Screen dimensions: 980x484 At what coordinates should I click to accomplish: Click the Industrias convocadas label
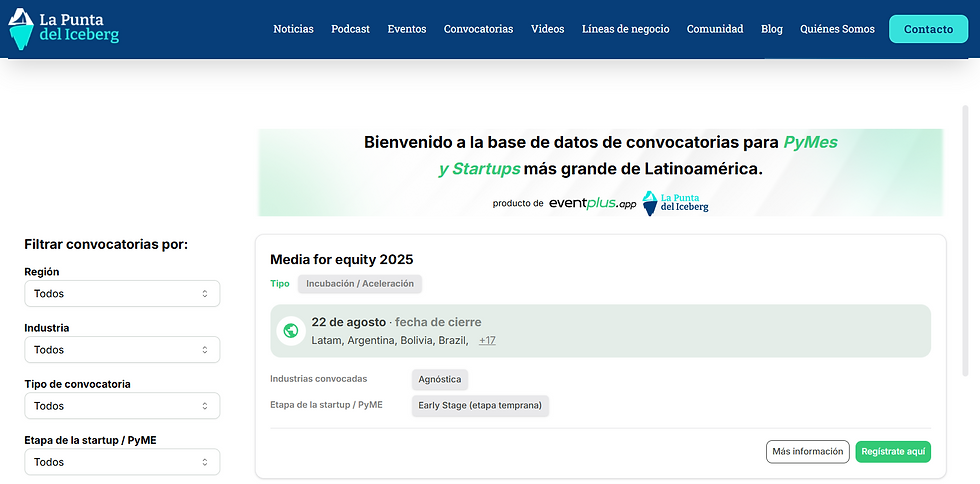(319, 379)
